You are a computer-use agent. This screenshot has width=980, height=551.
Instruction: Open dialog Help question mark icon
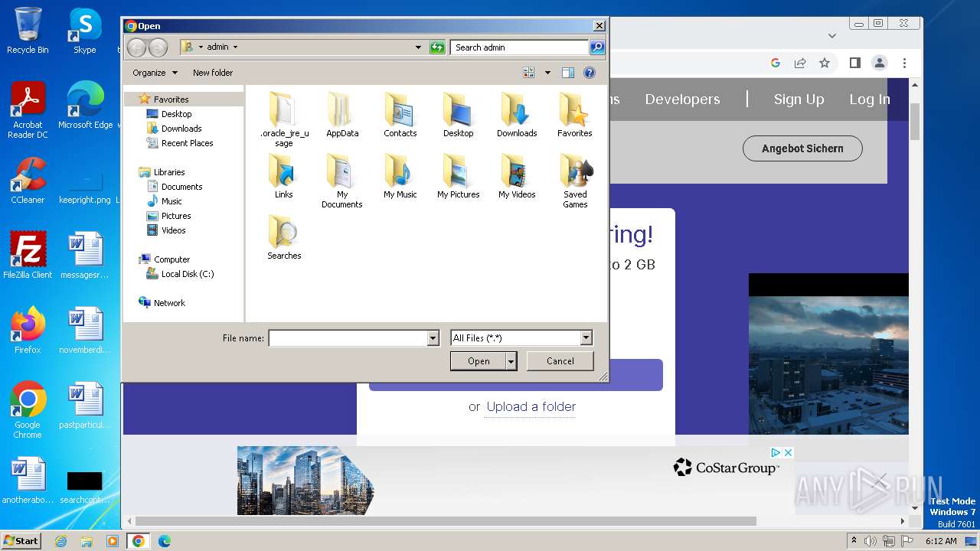(590, 73)
